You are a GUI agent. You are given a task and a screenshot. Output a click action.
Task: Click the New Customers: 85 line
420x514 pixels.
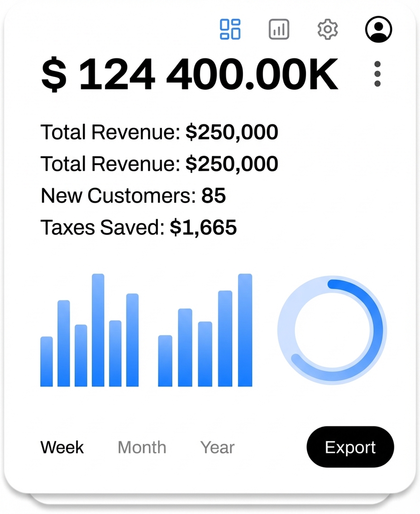(x=133, y=195)
